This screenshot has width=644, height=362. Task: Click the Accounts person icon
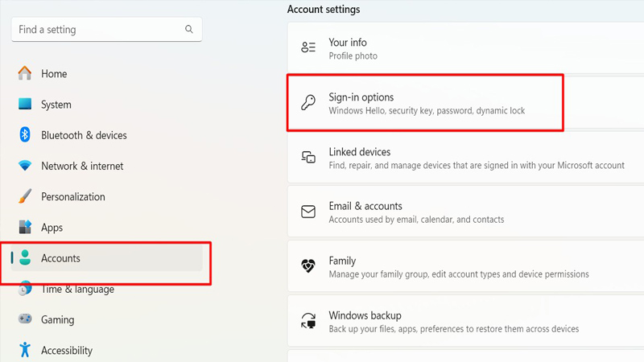pyautogui.click(x=25, y=257)
